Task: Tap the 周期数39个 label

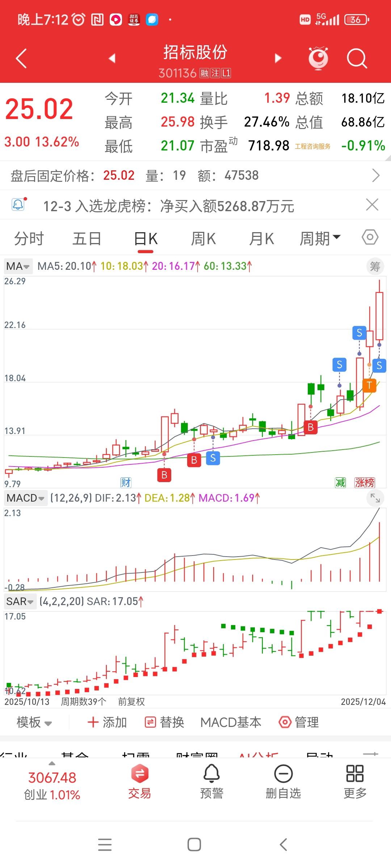Action: coord(83,702)
